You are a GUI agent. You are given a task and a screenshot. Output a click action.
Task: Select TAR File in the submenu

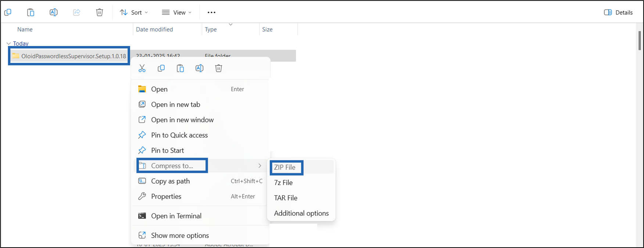tap(301, 198)
